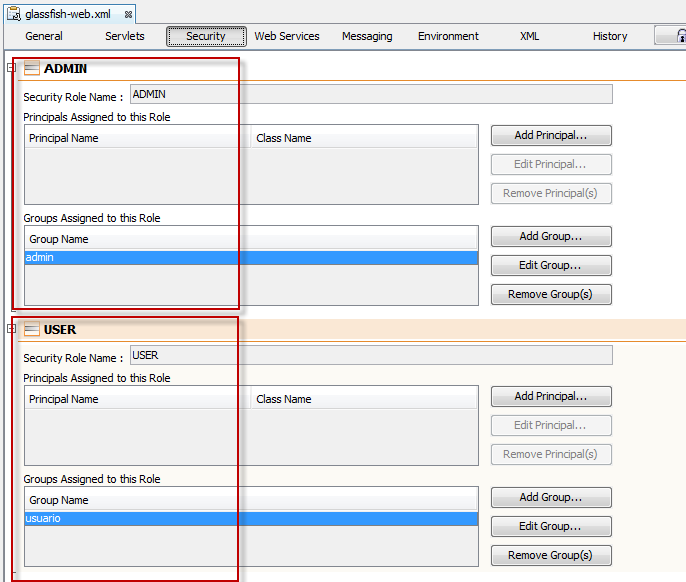Remove the group from ADMIN role
Screen dimensions: 686x582
tap(551, 294)
